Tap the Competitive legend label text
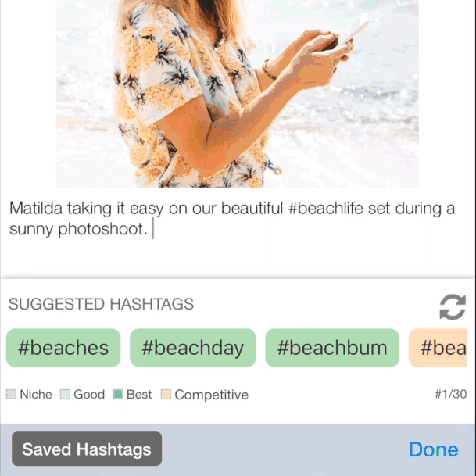The image size is (476, 476). tap(211, 395)
